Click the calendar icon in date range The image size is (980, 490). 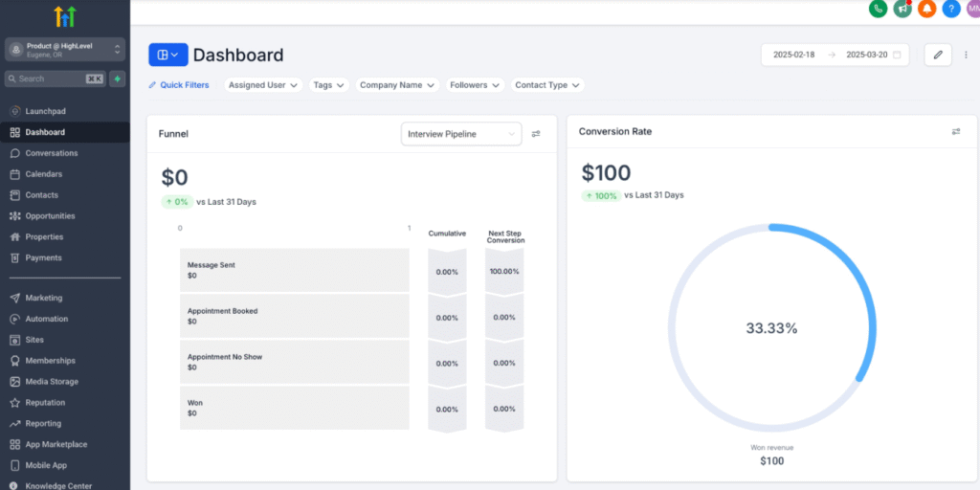click(x=897, y=55)
